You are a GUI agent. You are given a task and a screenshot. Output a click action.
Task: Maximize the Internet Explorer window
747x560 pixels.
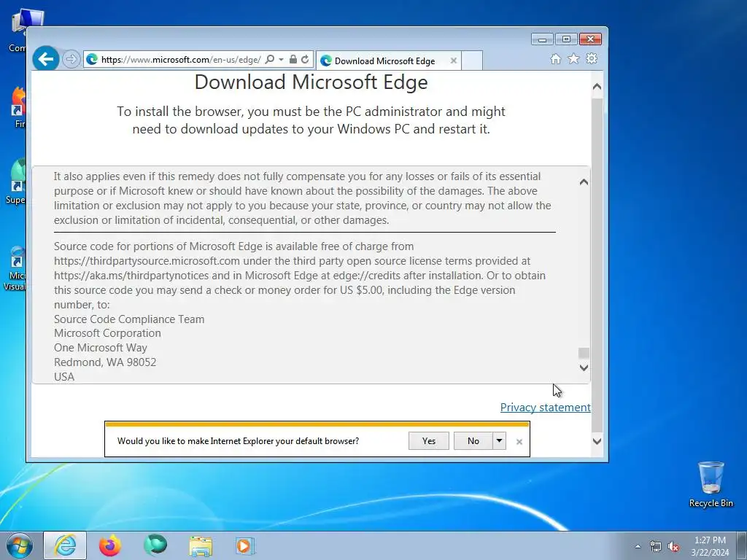point(566,39)
